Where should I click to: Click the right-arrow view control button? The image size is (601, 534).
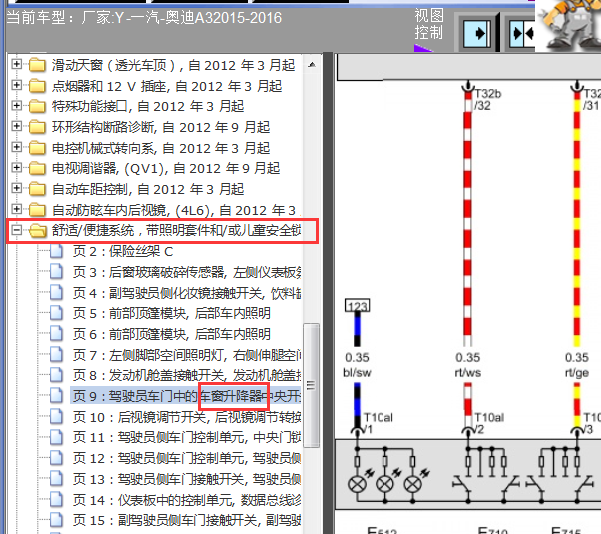[x=476, y=33]
